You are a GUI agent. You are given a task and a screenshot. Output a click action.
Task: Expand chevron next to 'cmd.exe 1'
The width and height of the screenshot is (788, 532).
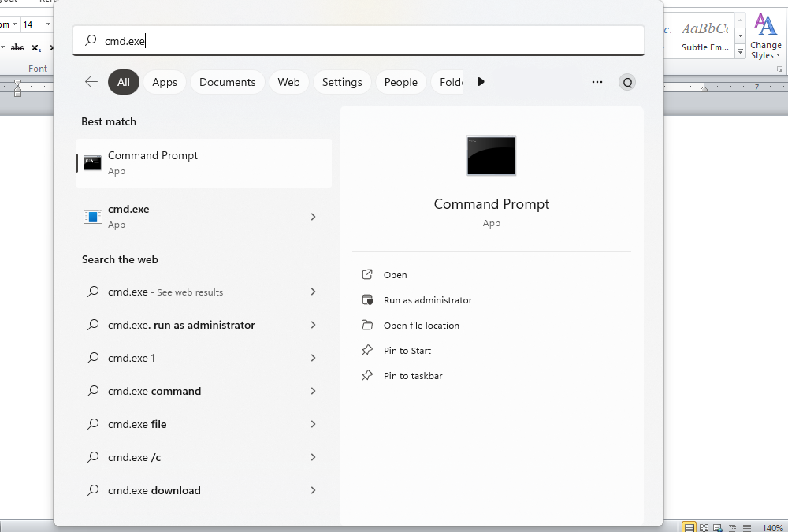point(313,358)
